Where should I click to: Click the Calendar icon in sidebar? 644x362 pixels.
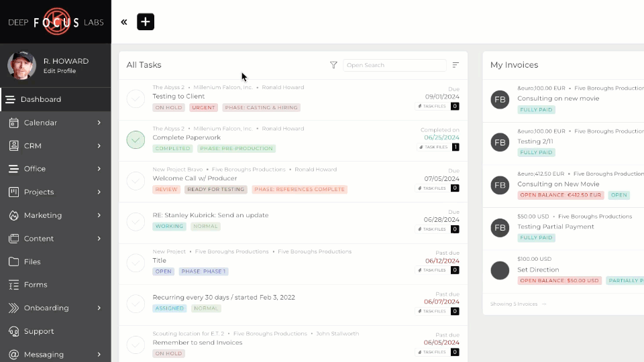[13, 123]
